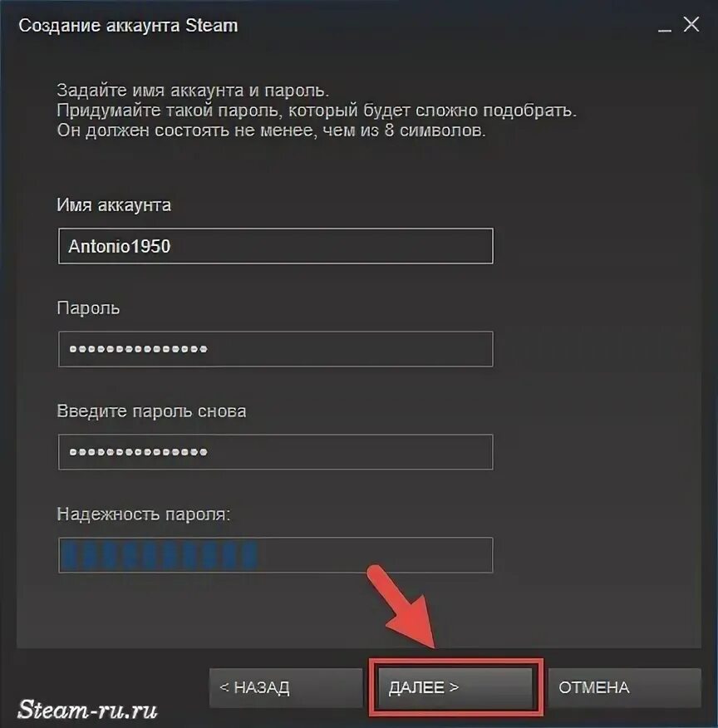Click the Пароль label above the field
The width and height of the screenshot is (718, 728).
coord(88,308)
